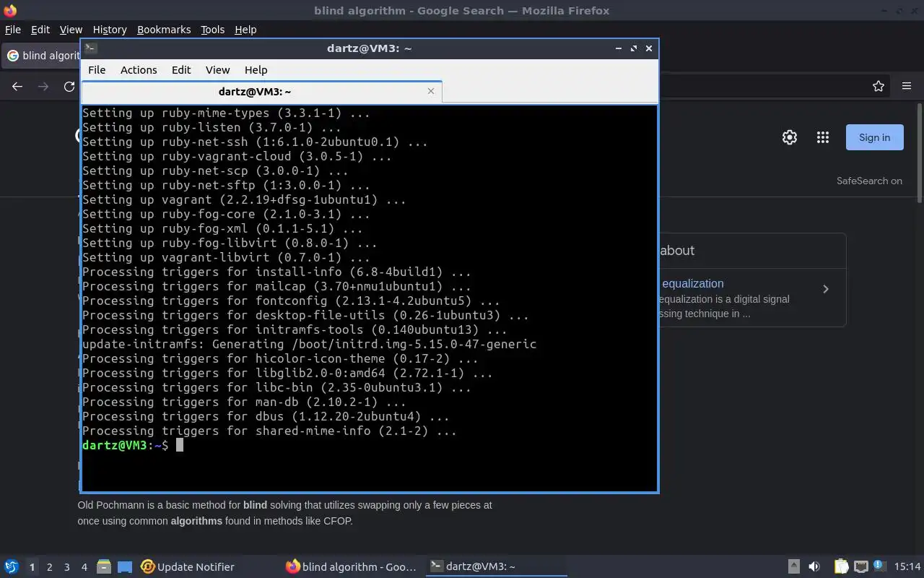Click the network connection tray icon
Screen dimensions: 924x578
[860, 566]
